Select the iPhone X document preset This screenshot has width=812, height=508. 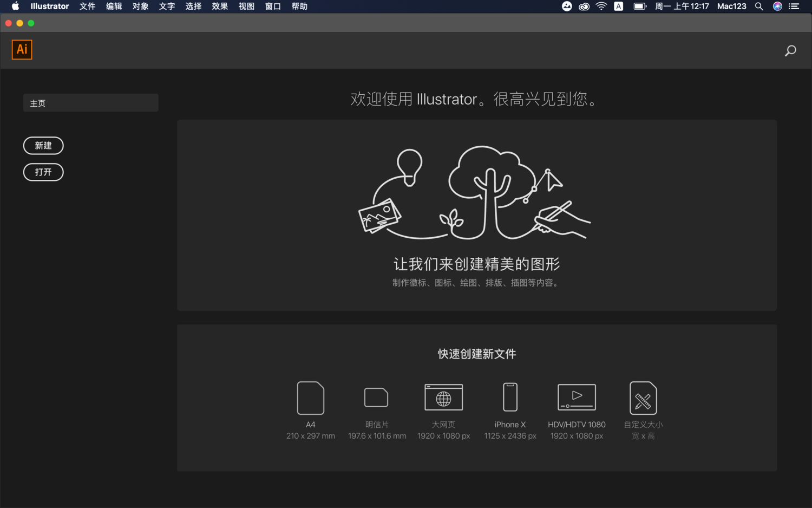click(x=509, y=409)
